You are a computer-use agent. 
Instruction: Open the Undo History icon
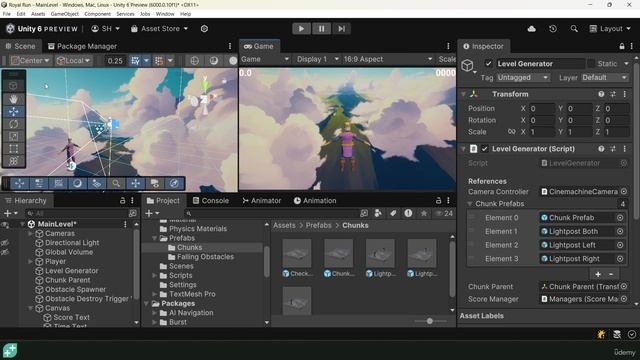[553, 29]
